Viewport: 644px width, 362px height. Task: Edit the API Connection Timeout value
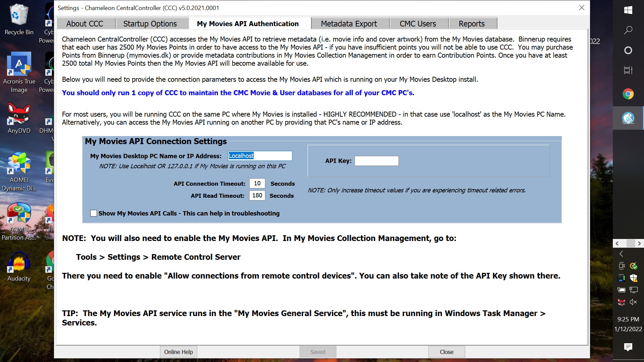[x=257, y=183]
